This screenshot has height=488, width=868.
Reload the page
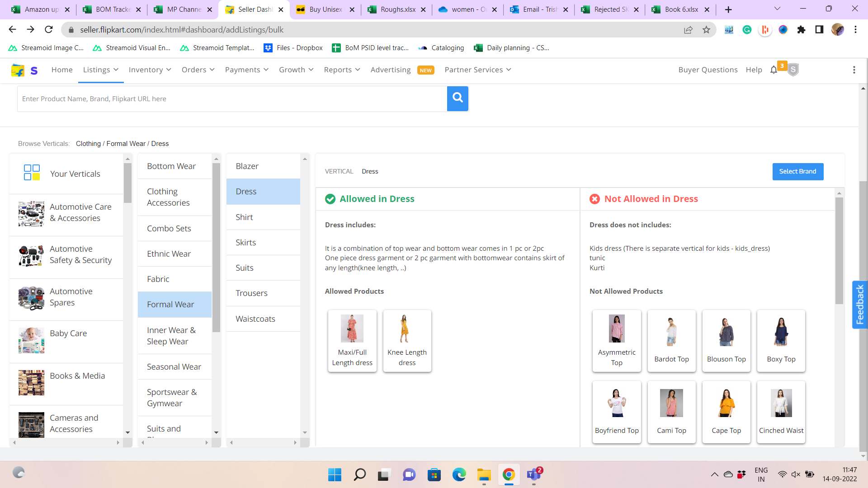click(49, 29)
